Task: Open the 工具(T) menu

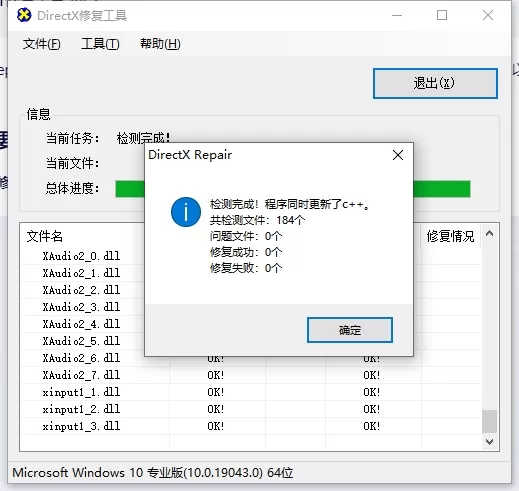Action: [x=100, y=44]
